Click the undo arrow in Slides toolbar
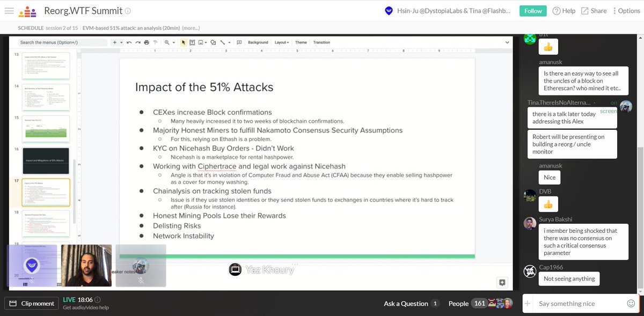This screenshot has height=316, width=644. point(130,42)
